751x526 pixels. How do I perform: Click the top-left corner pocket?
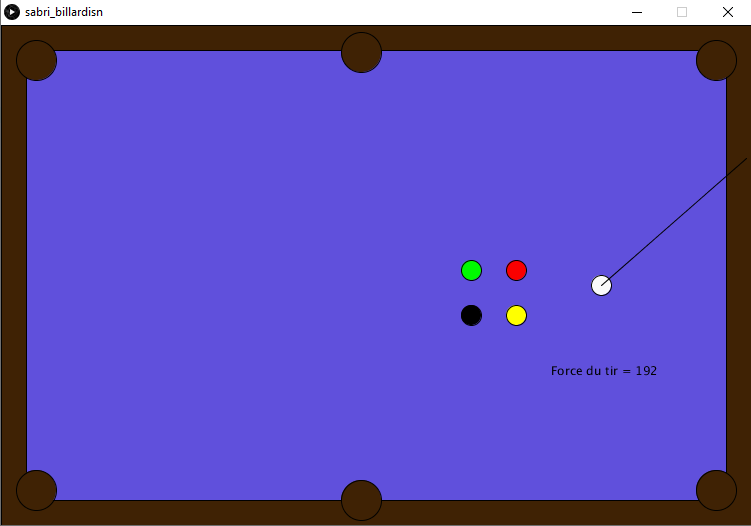(x=36, y=60)
